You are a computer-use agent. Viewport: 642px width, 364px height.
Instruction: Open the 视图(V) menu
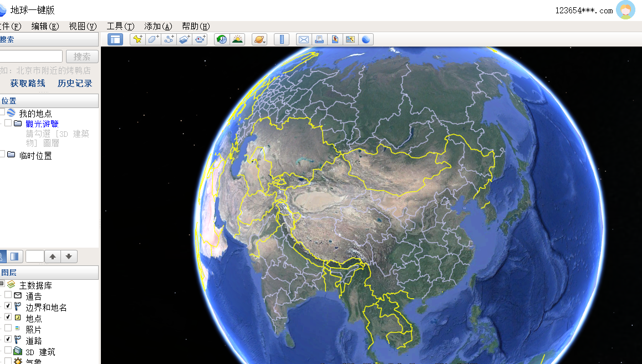coord(83,26)
